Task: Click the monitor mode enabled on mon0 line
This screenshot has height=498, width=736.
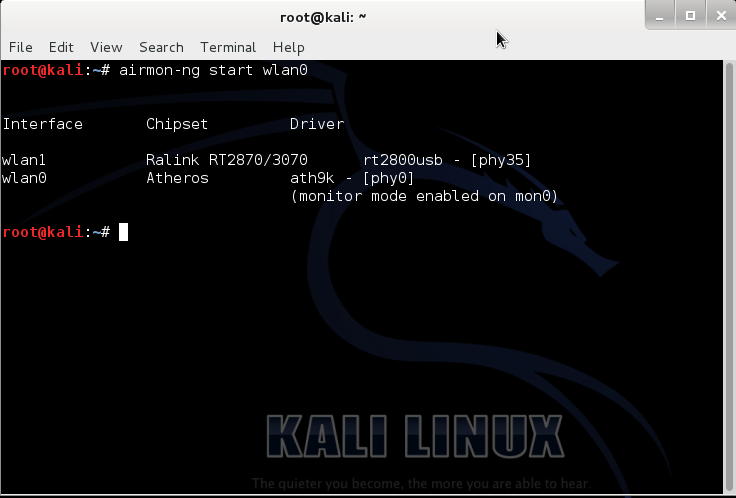Action: (424, 196)
